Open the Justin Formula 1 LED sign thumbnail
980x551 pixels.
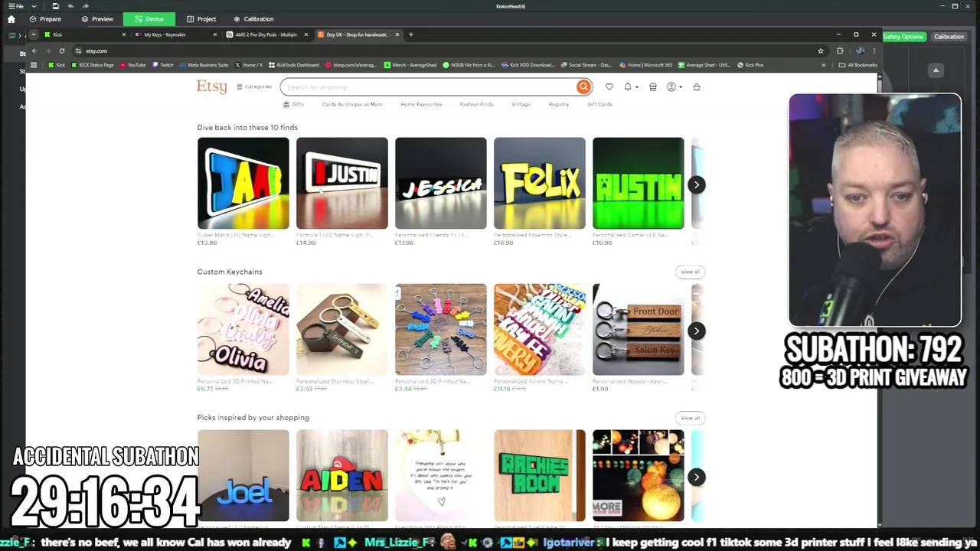pyautogui.click(x=342, y=183)
